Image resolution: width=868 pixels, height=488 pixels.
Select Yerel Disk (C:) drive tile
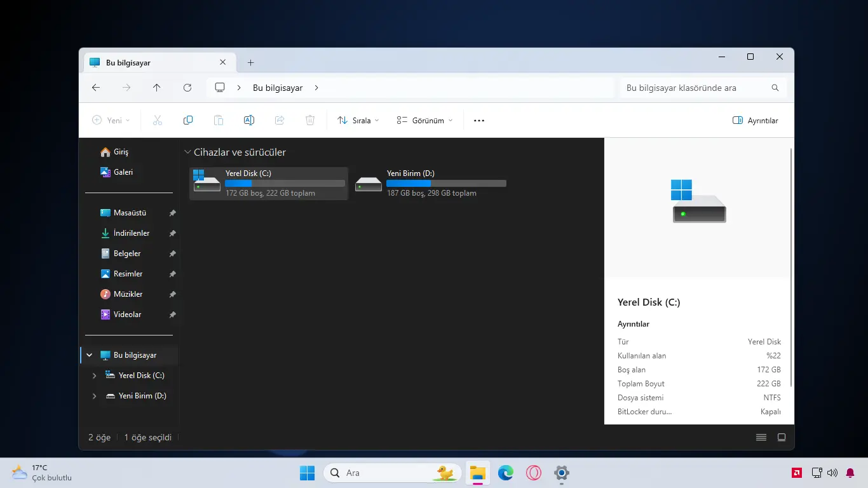269,184
